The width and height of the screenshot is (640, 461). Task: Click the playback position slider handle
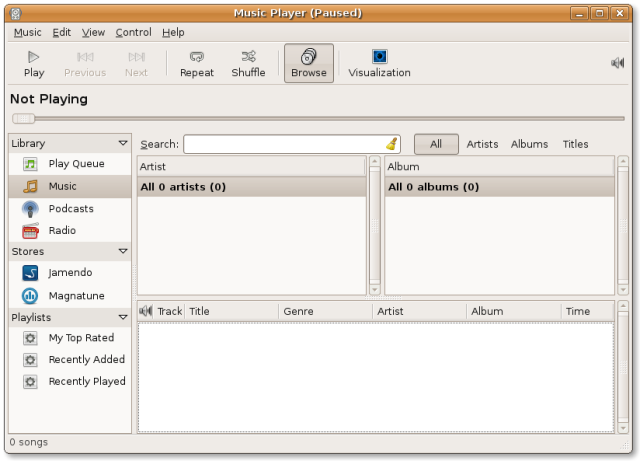point(23,118)
